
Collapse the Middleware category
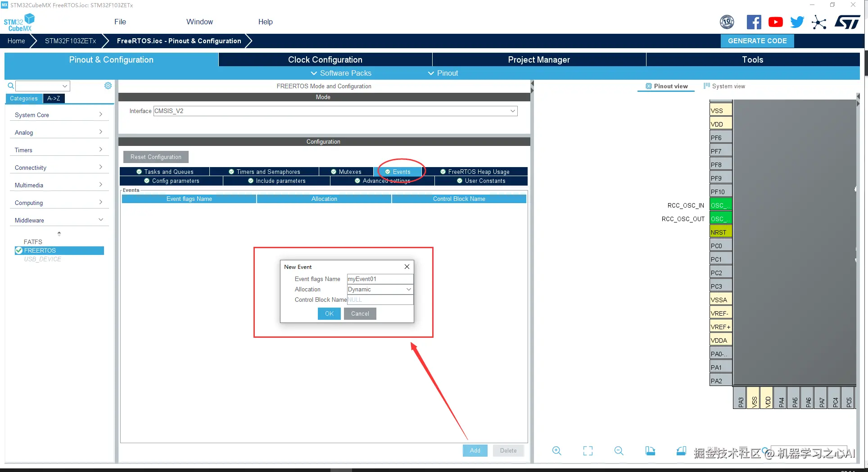point(59,220)
